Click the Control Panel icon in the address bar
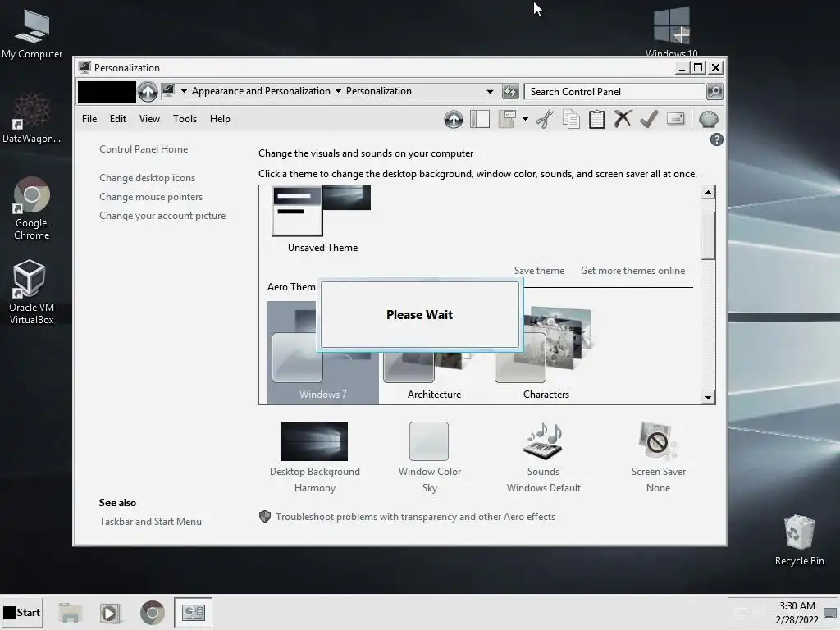The height and width of the screenshot is (630, 840). click(168, 90)
